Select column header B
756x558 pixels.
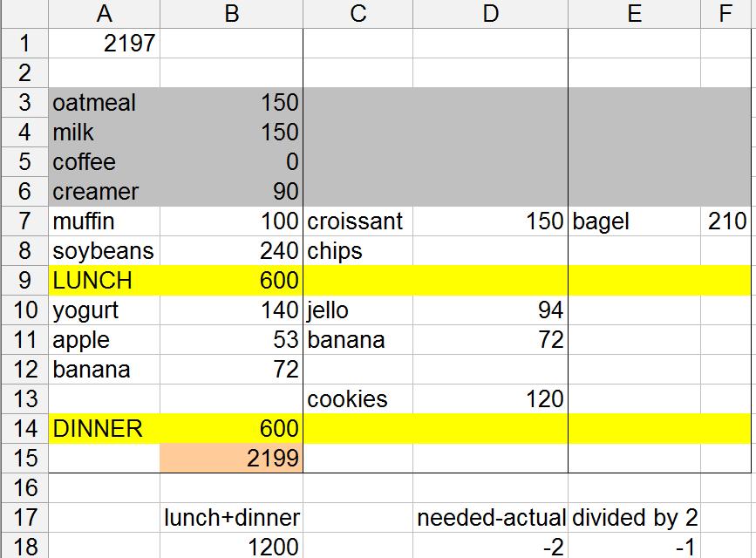[232, 14]
